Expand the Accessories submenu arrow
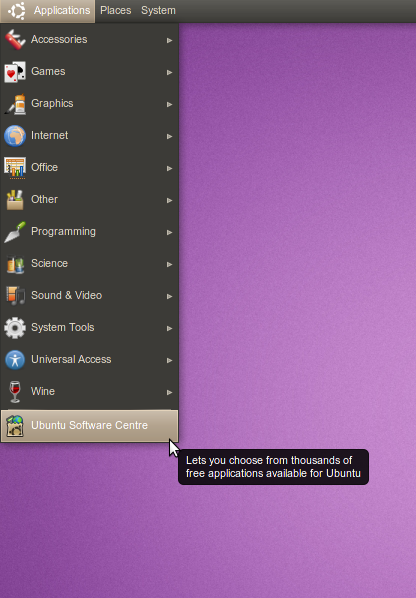 click(x=170, y=40)
